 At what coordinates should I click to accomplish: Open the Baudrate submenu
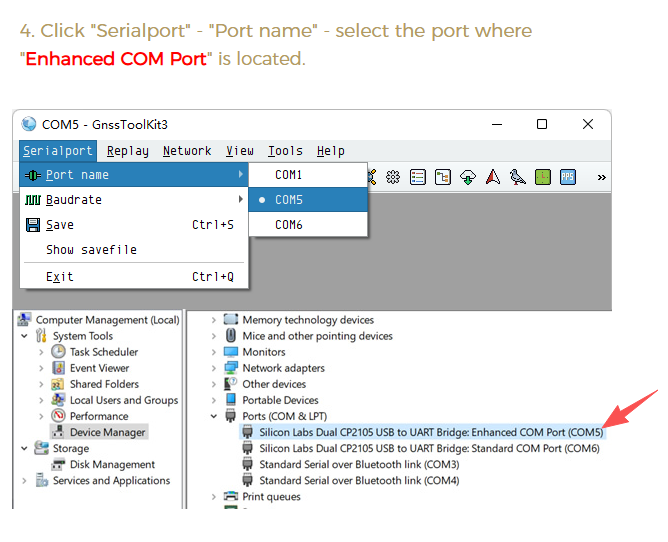[x=74, y=200]
